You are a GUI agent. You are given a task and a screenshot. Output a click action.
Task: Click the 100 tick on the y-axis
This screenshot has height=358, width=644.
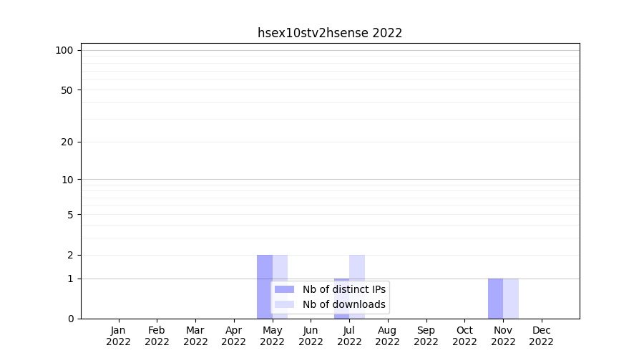pos(64,50)
